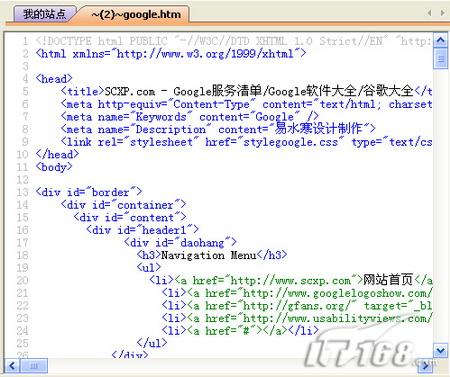Click the meta name Keywords line
This screenshot has width=450, height=377.
tap(189, 117)
